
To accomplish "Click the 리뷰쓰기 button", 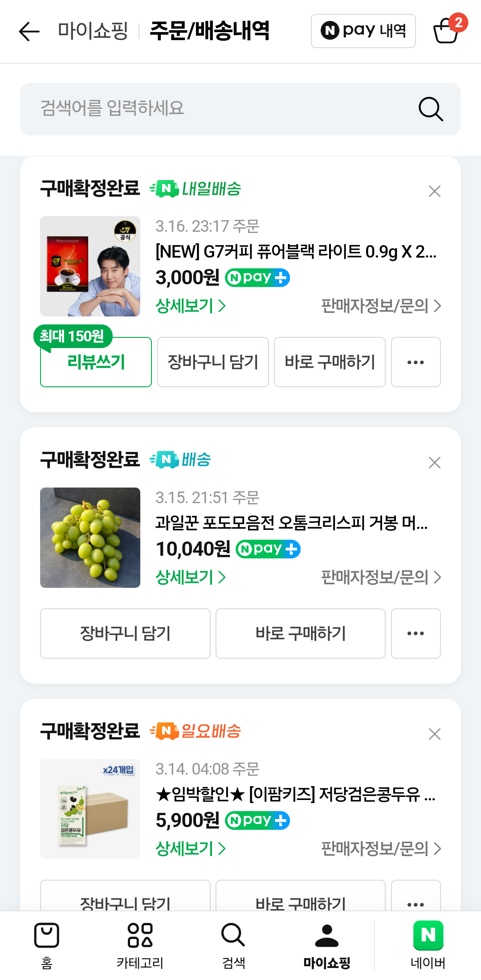I will pyautogui.click(x=96, y=362).
